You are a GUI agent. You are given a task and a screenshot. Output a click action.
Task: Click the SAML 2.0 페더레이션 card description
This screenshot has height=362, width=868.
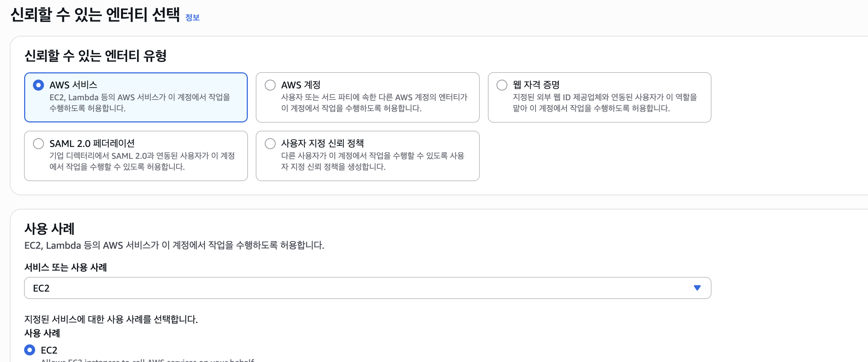(x=142, y=161)
